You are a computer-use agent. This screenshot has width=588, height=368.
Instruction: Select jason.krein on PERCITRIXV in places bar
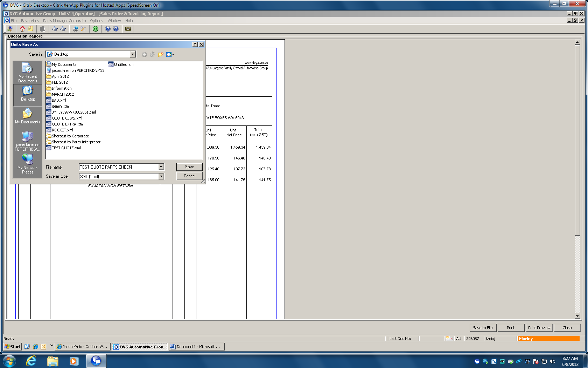click(x=28, y=141)
